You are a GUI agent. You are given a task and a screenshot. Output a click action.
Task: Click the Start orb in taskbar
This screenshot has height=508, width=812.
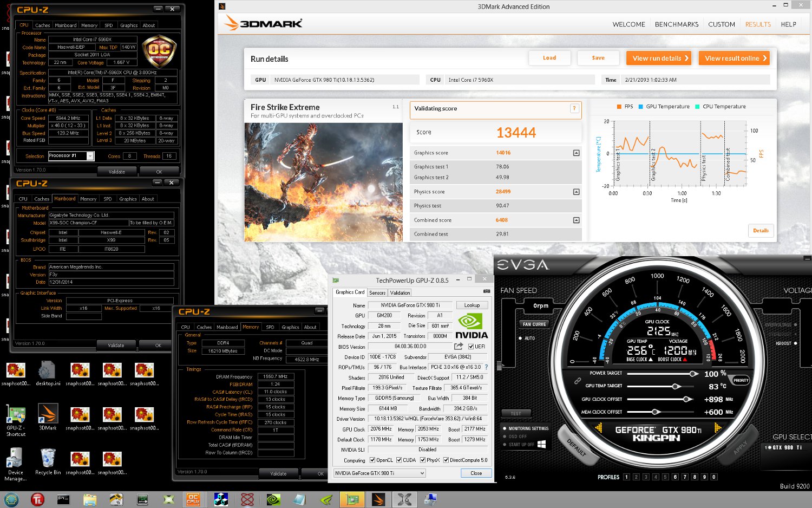[x=11, y=499]
